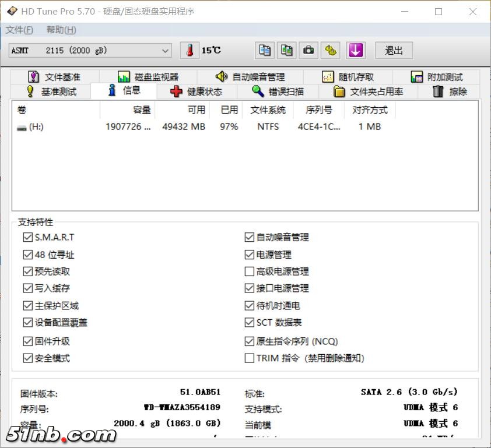Switch to the 错误扫描 tab

click(278, 91)
